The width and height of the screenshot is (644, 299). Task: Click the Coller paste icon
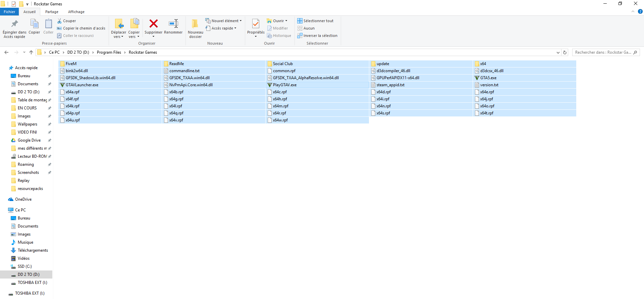(48, 23)
